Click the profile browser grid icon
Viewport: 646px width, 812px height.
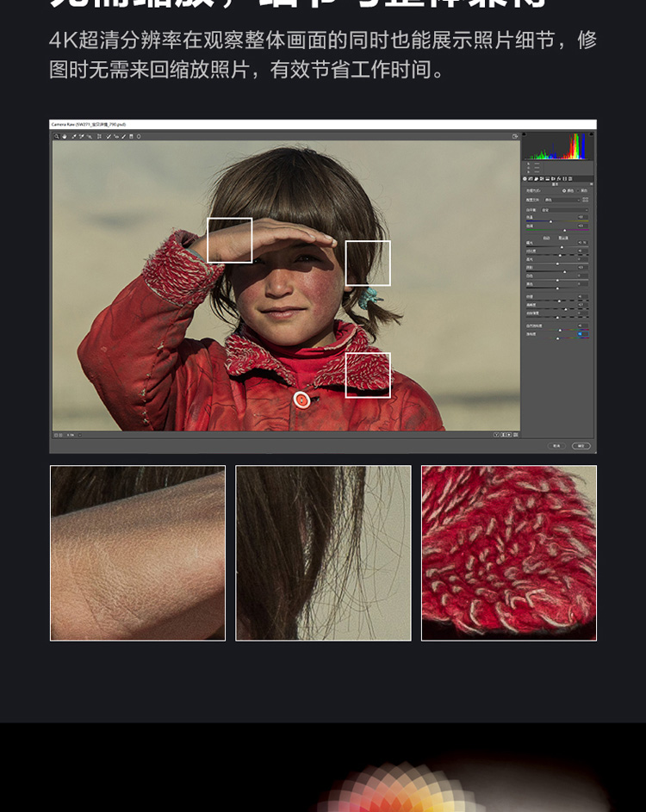[587, 200]
